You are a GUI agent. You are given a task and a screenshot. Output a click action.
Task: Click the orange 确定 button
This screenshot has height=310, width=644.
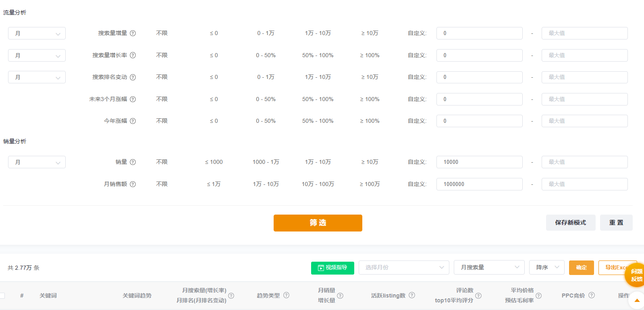click(x=581, y=268)
